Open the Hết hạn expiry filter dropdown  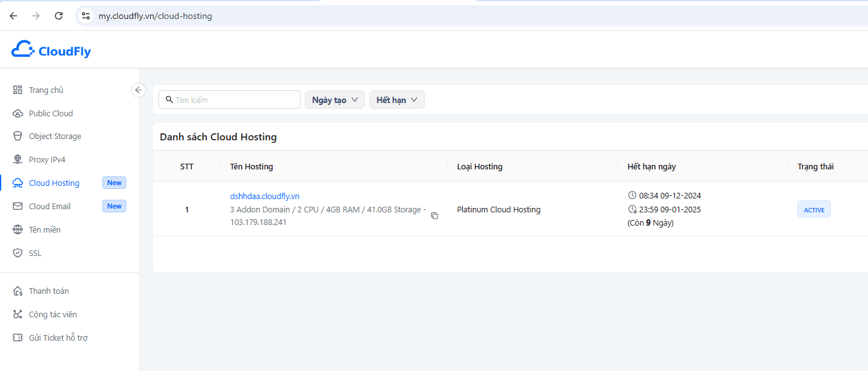tap(397, 100)
